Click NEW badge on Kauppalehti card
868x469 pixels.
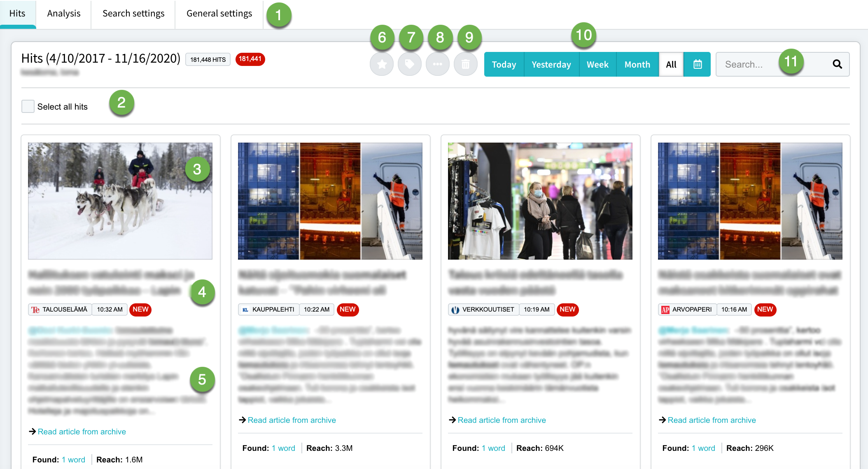tap(348, 310)
